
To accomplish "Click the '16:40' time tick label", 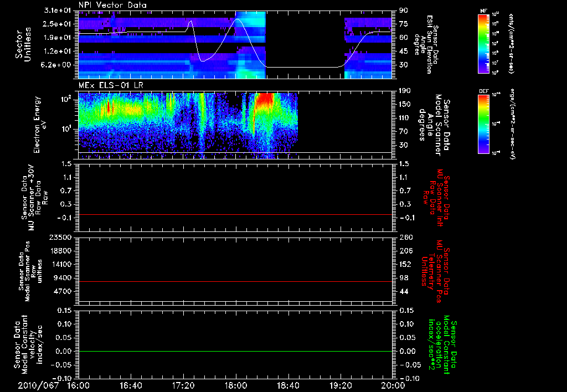I will click(x=131, y=385).
